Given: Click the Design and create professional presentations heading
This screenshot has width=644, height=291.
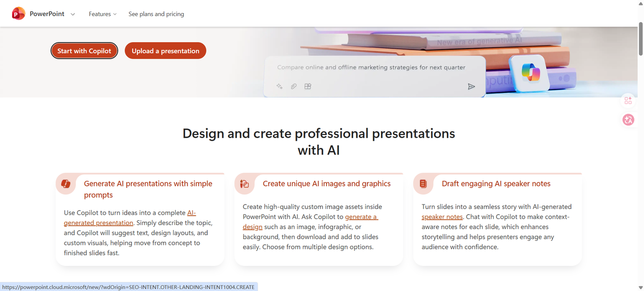Looking at the screenshot, I should point(319,141).
